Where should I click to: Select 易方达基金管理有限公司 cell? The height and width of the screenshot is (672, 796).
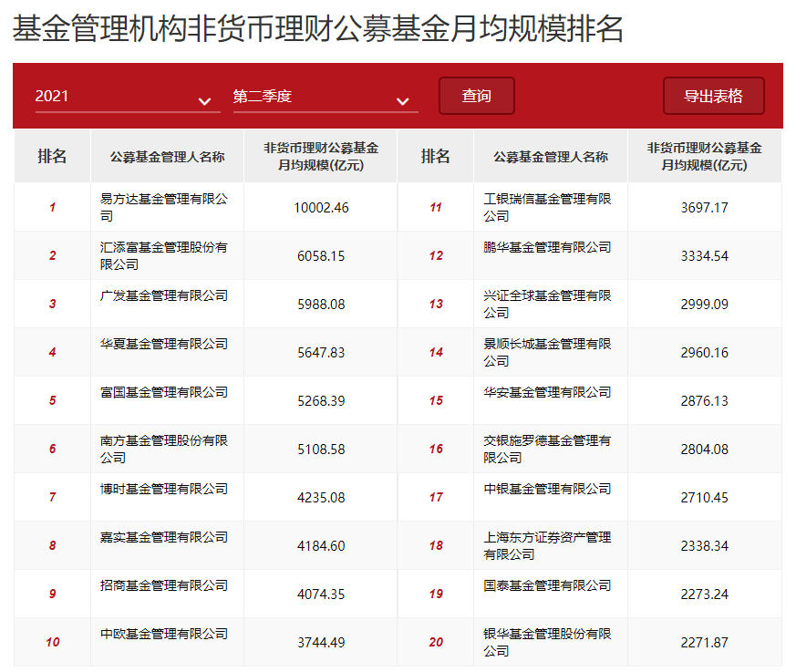click(x=167, y=207)
